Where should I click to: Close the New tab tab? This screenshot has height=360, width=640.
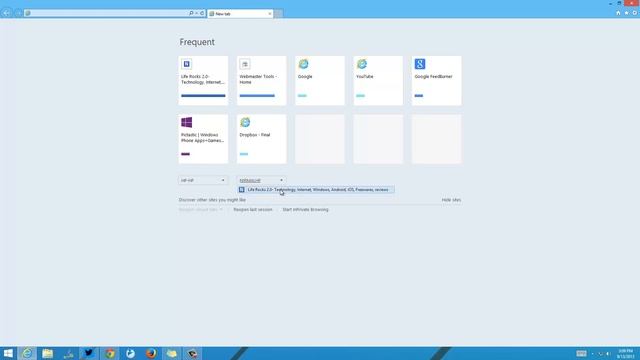[x=269, y=14]
